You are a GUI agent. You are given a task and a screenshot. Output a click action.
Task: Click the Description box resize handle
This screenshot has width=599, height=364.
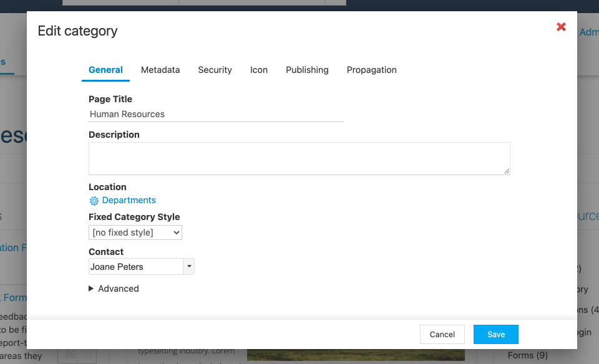tap(507, 171)
